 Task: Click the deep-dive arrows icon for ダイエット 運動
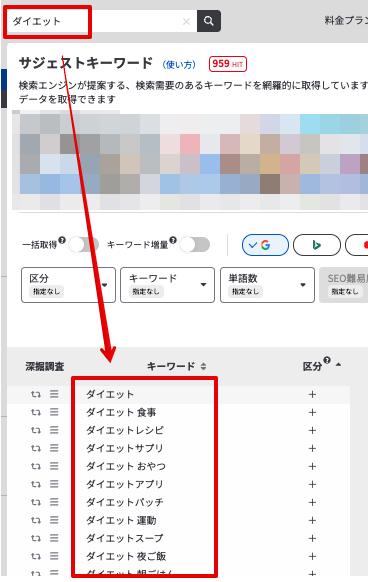[36, 520]
